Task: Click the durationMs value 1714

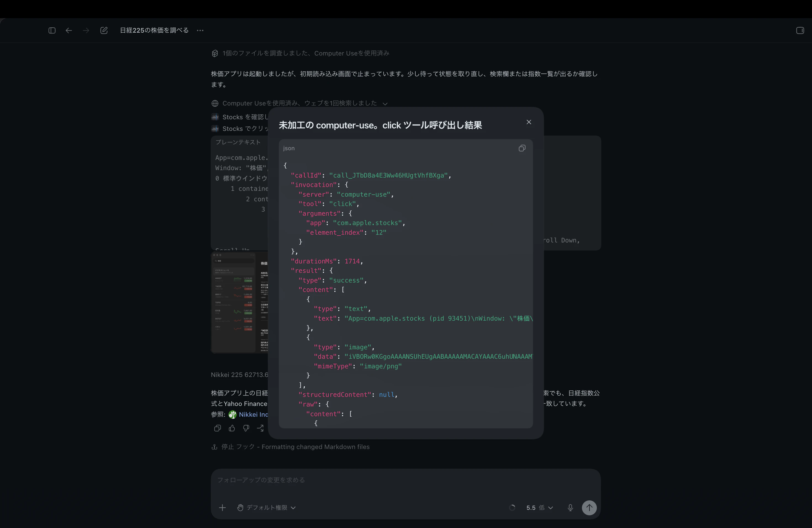Action: coord(352,261)
